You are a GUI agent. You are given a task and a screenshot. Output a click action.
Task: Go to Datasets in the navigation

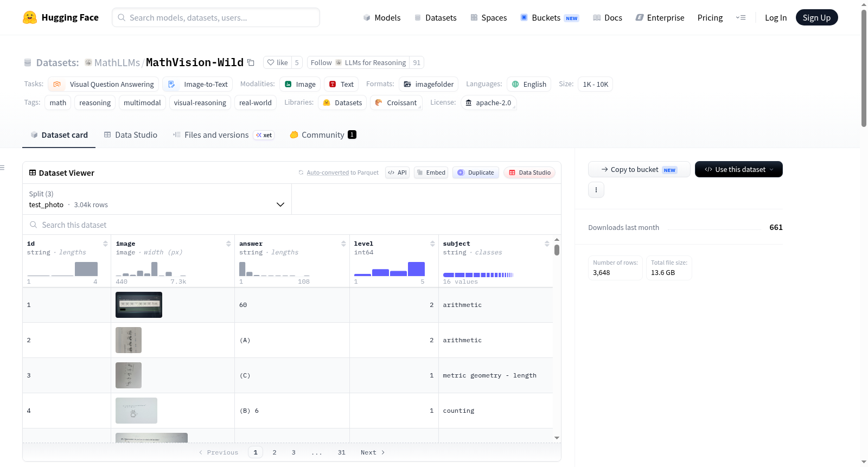click(x=436, y=18)
